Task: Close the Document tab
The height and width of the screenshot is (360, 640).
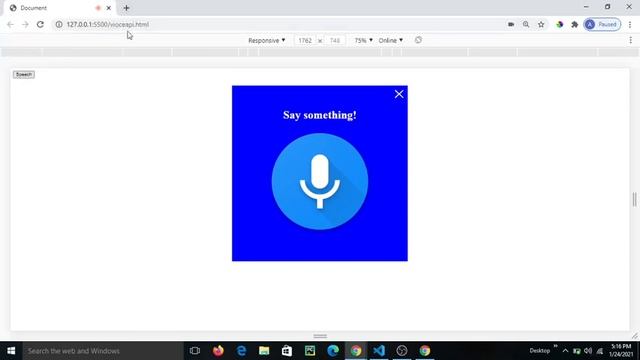Action: pos(109,8)
